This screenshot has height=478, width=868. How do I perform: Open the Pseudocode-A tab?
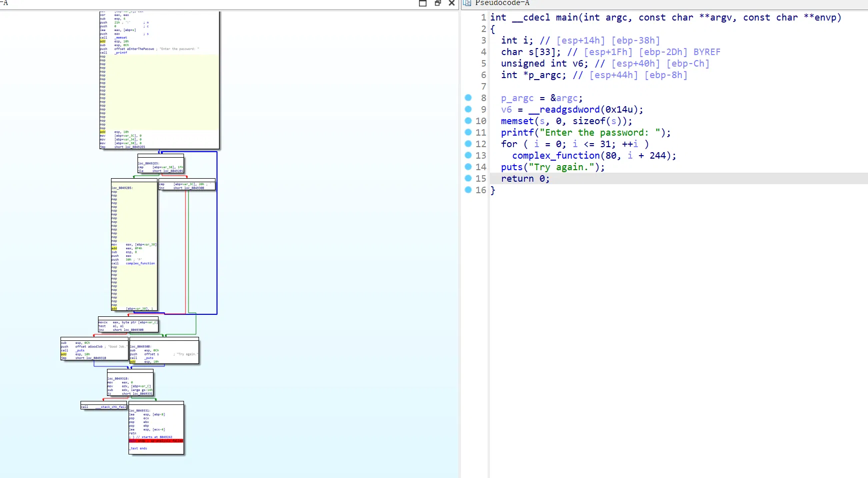[502, 3]
